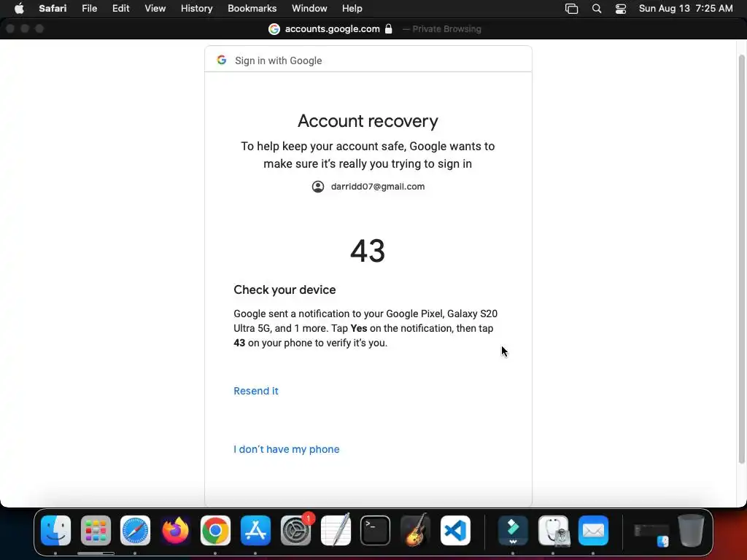Click the account avatar icon next to email

(318, 187)
